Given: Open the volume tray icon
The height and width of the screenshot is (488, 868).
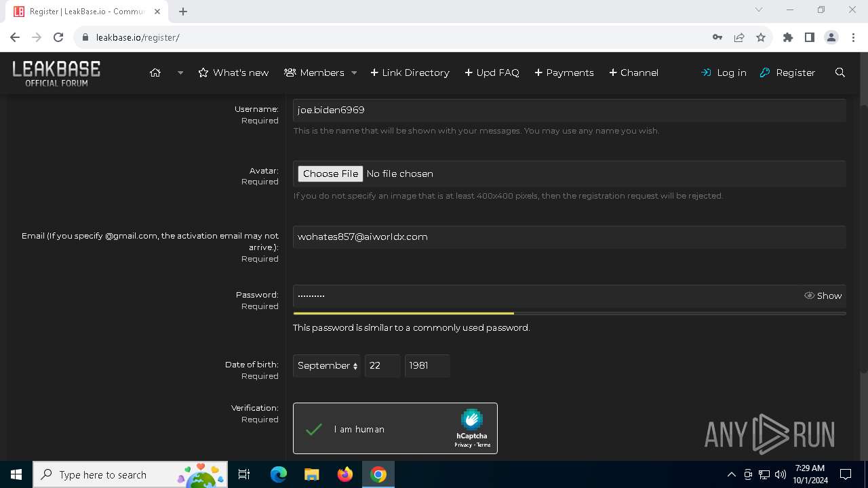Looking at the screenshot, I should pyautogui.click(x=781, y=474).
